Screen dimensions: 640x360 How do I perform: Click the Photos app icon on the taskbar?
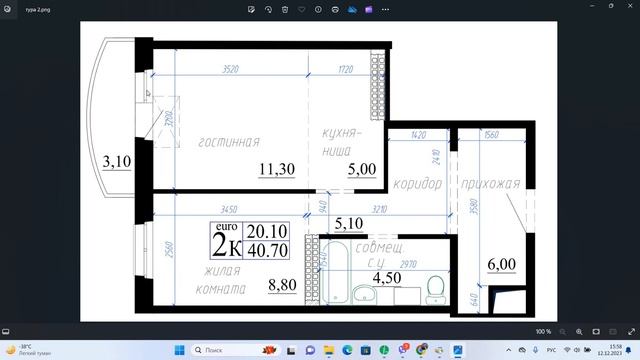pos(458,350)
